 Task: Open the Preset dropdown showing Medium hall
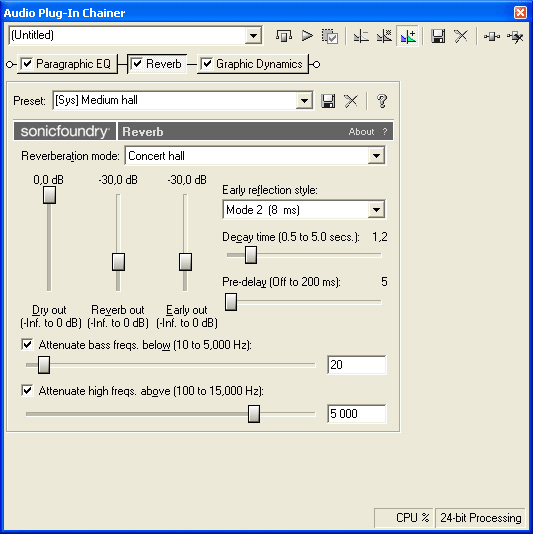(304, 100)
